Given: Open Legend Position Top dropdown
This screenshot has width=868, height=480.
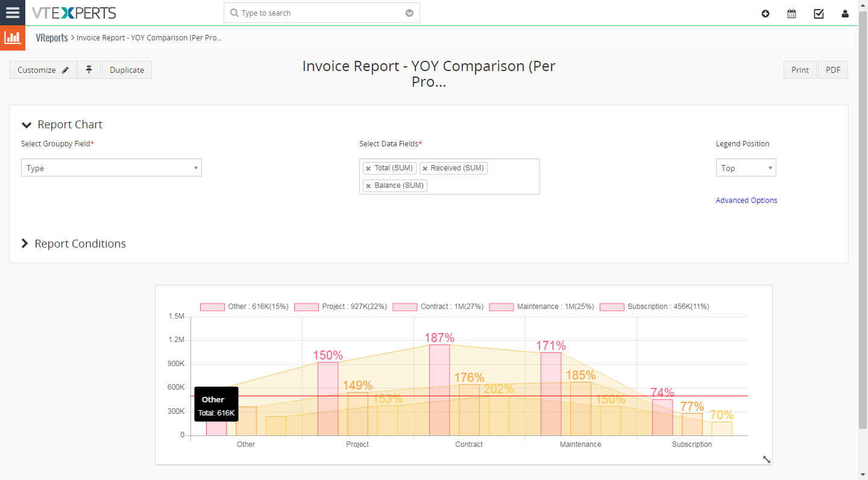Looking at the screenshot, I should 746,167.
